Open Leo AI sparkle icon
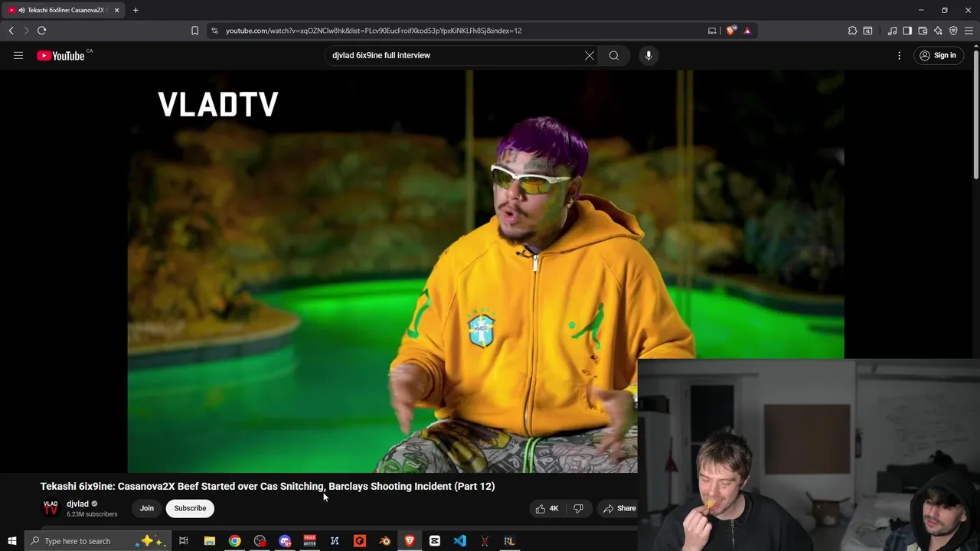This screenshot has height=551, width=980. pos(938,31)
